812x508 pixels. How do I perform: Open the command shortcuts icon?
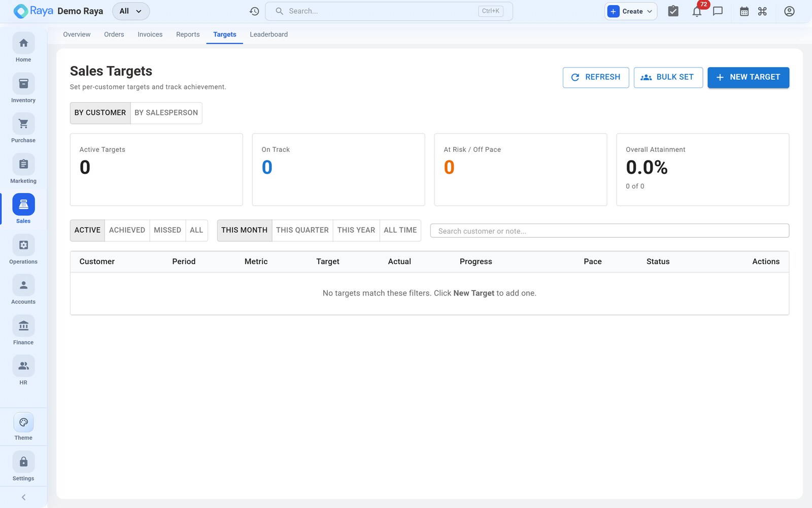pos(762,11)
